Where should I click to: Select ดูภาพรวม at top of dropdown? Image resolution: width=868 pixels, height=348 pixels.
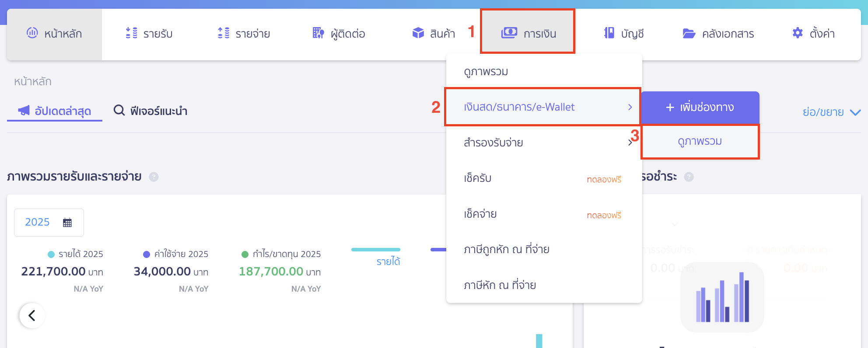(544, 71)
